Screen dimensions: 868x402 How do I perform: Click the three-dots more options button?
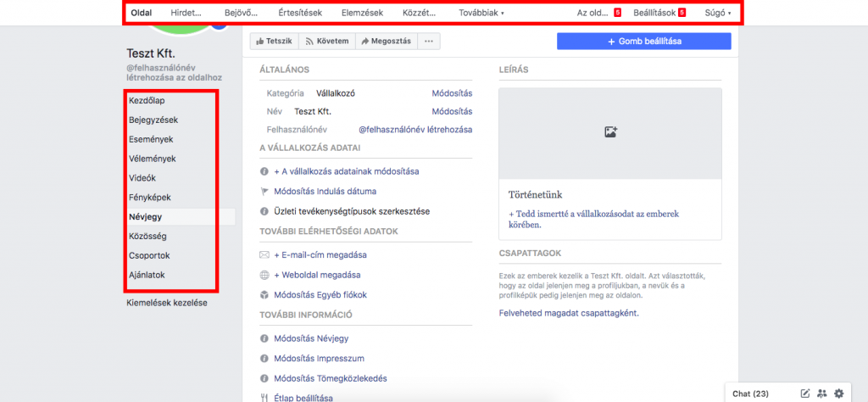pyautogui.click(x=428, y=42)
